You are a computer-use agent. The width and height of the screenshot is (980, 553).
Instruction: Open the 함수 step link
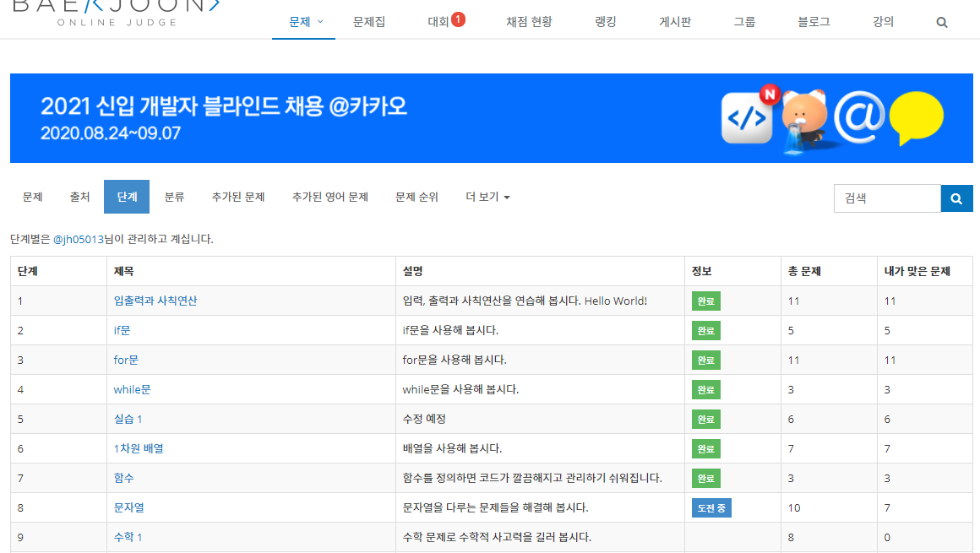tap(123, 478)
